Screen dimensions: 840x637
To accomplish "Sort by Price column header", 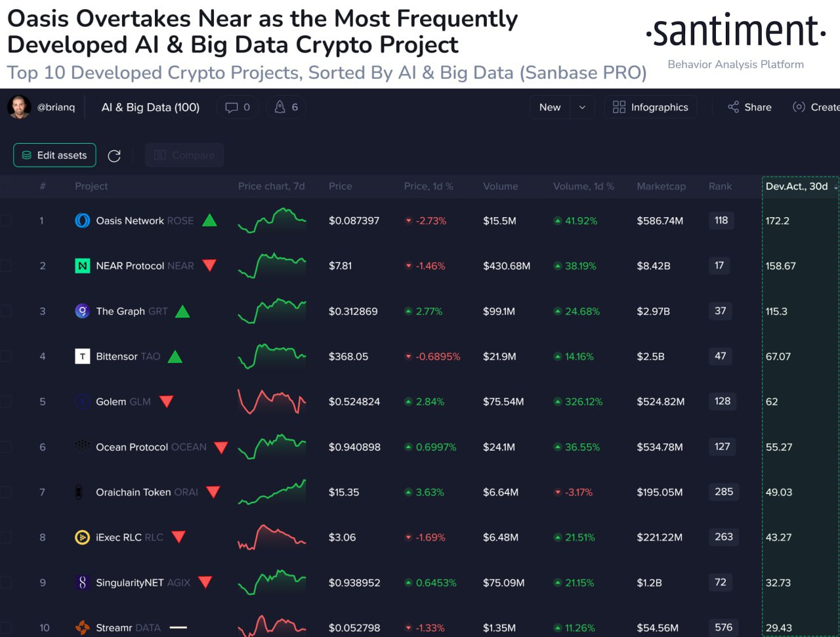I will tap(340, 186).
